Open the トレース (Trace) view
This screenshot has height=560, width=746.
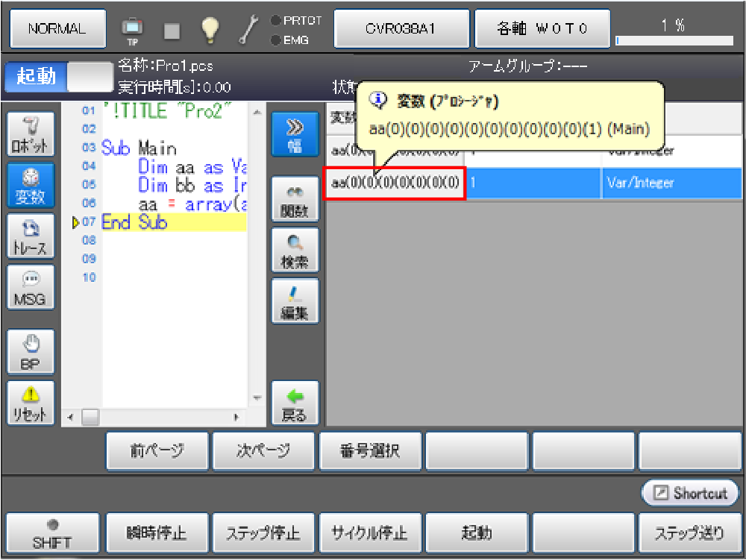(x=31, y=236)
